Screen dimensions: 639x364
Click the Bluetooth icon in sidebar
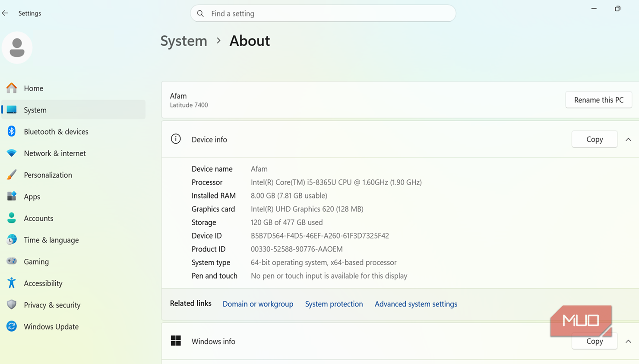point(12,132)
